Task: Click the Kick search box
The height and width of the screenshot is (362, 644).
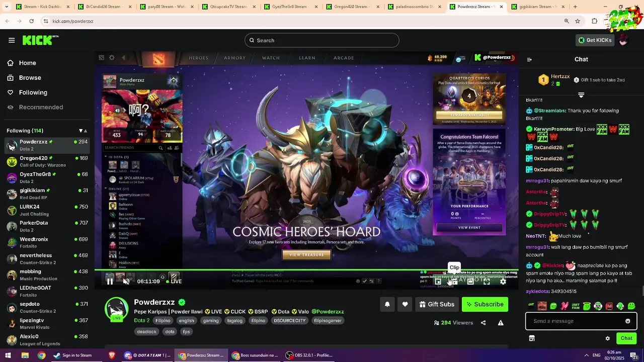Action: [322, 40]
